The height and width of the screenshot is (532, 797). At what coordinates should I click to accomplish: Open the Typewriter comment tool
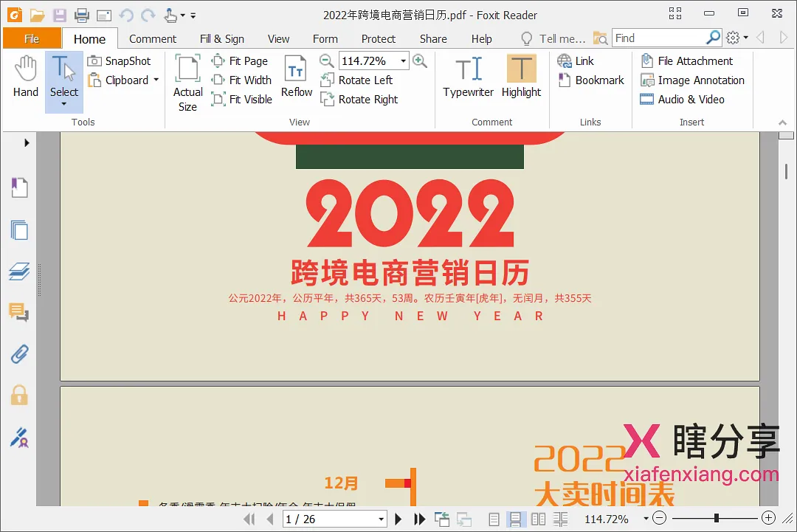point(468,76)
